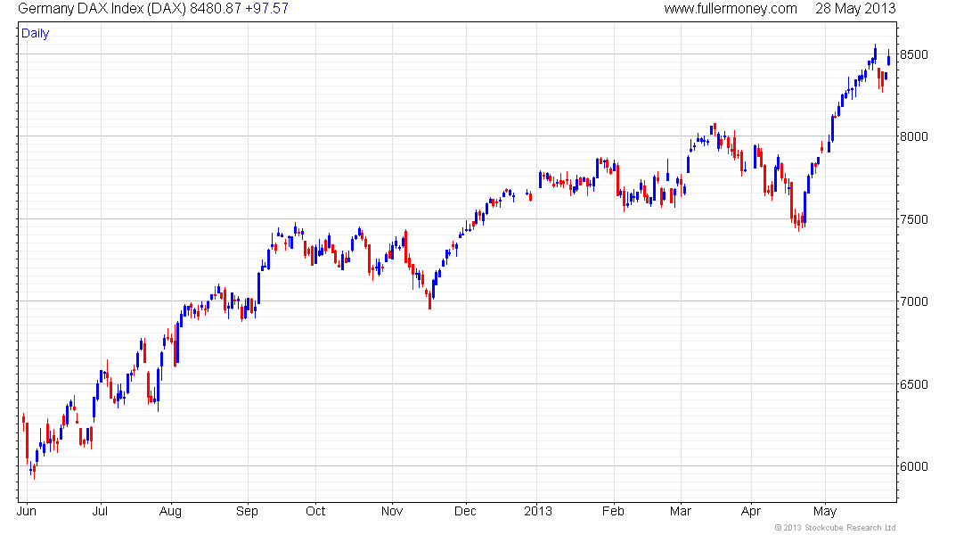Click the Daily interval label
980x535 pixels.
35,34
